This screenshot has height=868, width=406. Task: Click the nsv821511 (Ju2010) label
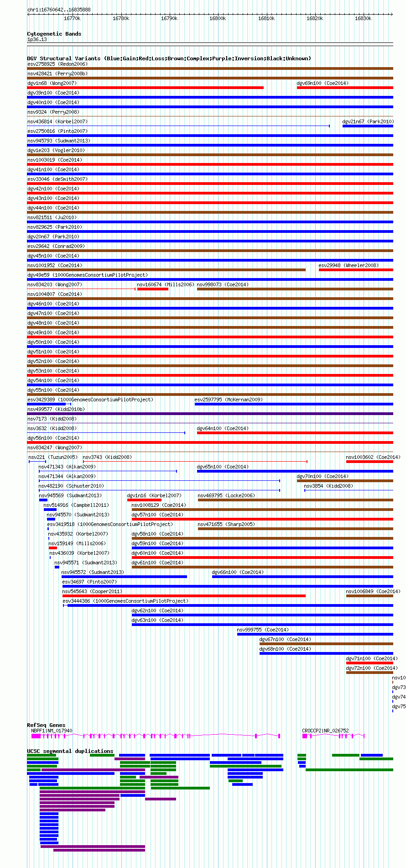(x=52, y=218)
